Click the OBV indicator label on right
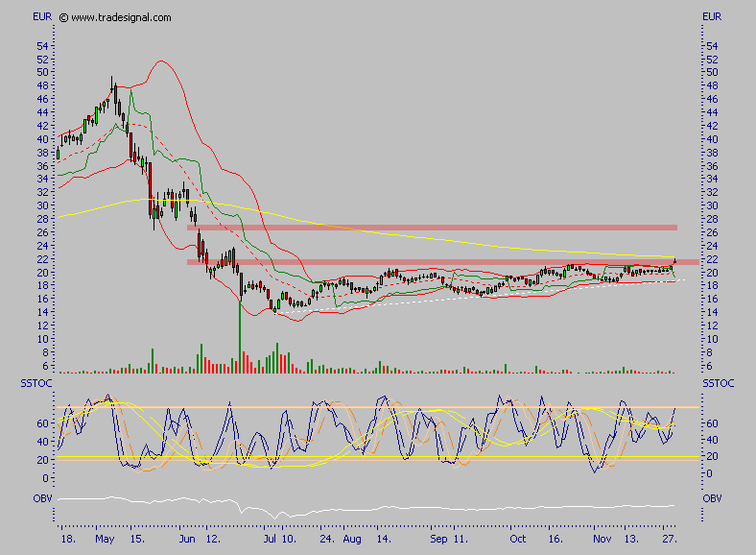This screenshot has height=555, width=756. (x=712, y=498)
